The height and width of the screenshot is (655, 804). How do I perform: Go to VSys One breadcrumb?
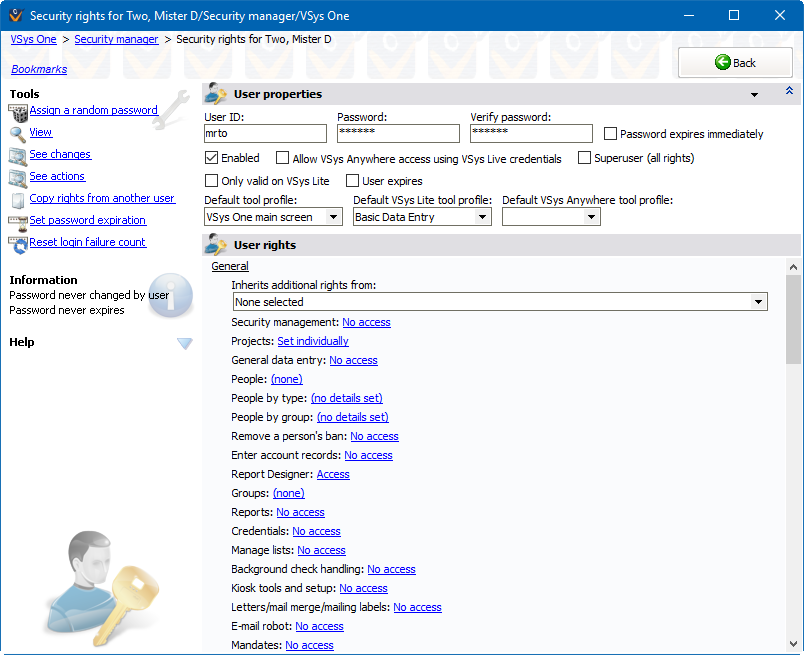[x=33, y=39]
